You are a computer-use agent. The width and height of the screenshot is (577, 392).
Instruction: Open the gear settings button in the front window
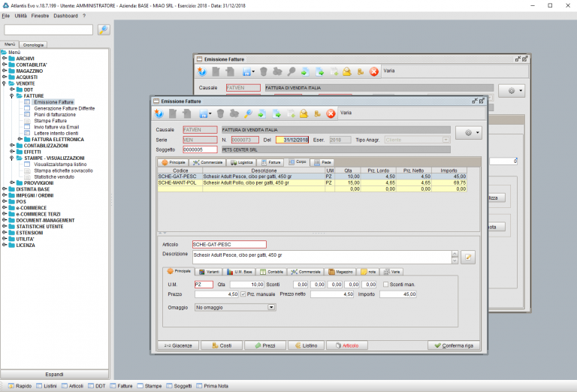469,133
